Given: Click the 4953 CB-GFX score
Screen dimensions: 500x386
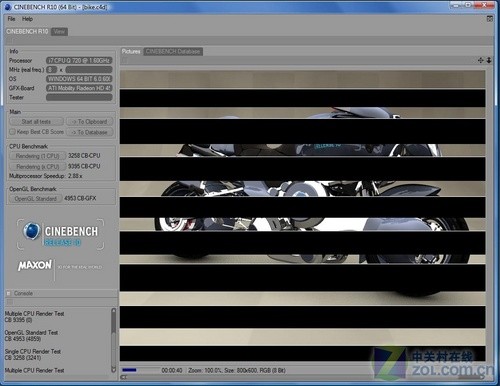Looking at the screenshot, I should (x=80, y=198).
